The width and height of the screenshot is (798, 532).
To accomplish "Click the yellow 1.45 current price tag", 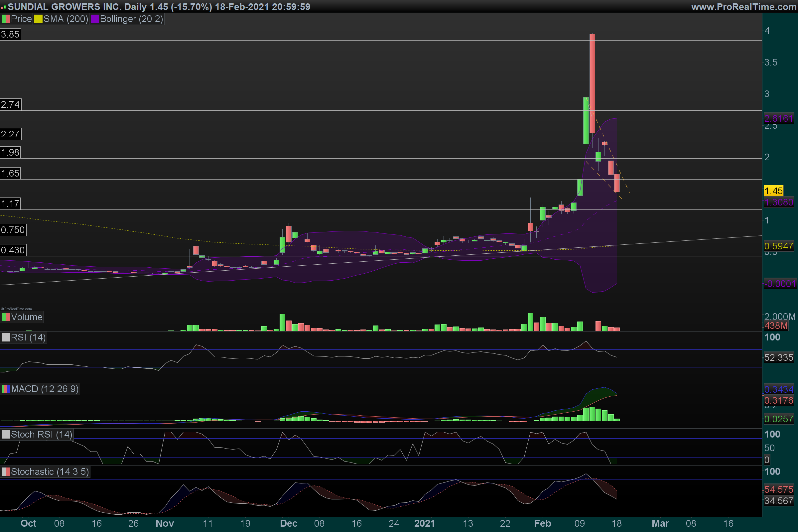I will tap(773, 191).
